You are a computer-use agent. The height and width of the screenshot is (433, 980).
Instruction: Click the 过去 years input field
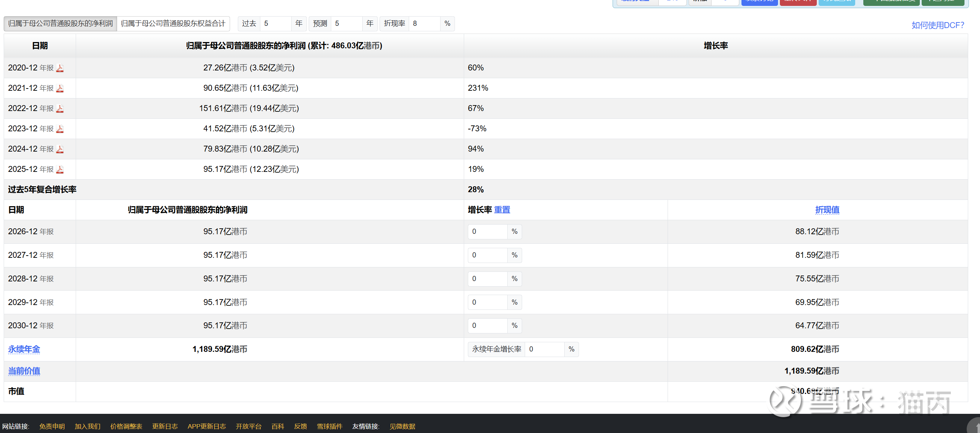275,24
